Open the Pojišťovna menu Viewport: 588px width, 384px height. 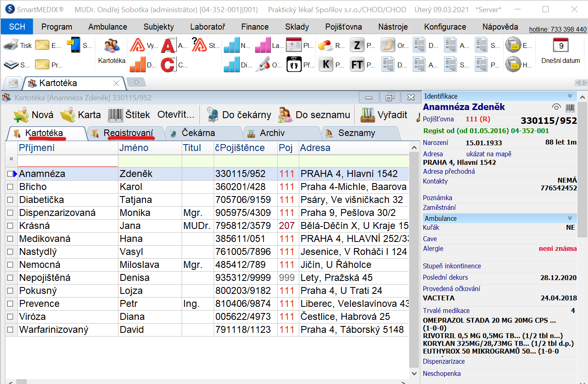[343, 27]
